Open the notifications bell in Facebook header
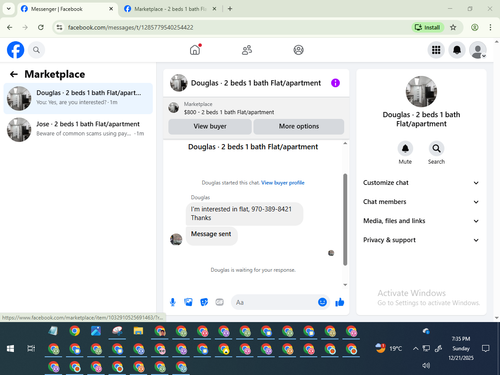Viewport: 500px width, 375px height. pos(457,50)
